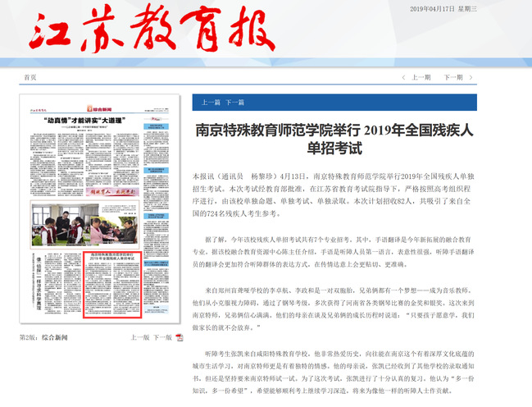The width and height of the screenshot is (532, 407).
Task: Click the vertical headline article at thumbnail left
Action: [39, 283]
